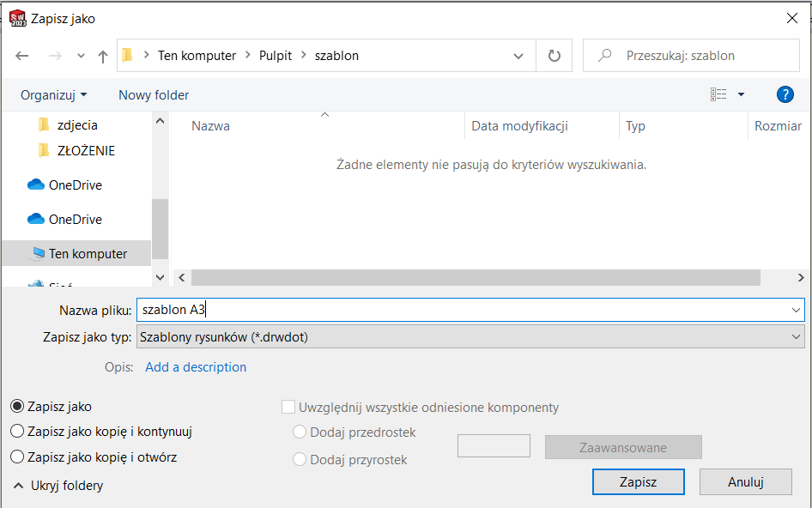Click the Zaawansowane button
The width and height of the screenshot is (812, 508).
[x=623, y=447]
